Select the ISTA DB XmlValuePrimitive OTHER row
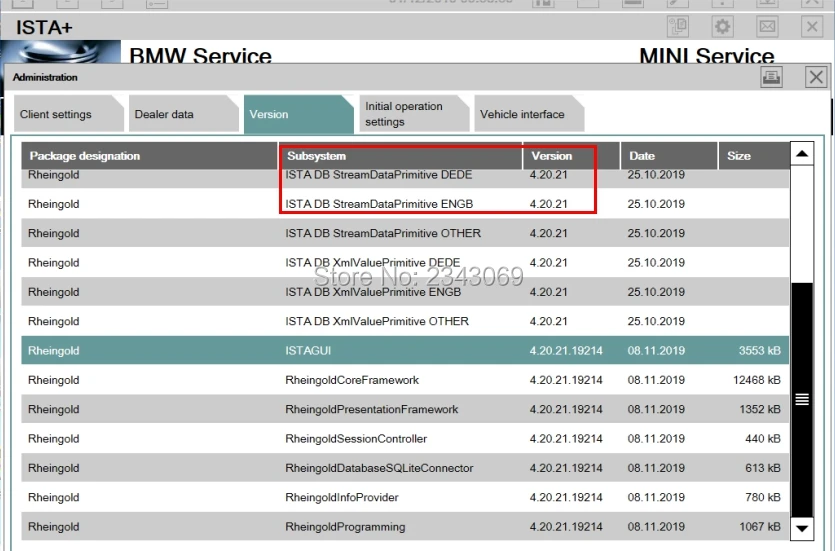 [405, 321]
